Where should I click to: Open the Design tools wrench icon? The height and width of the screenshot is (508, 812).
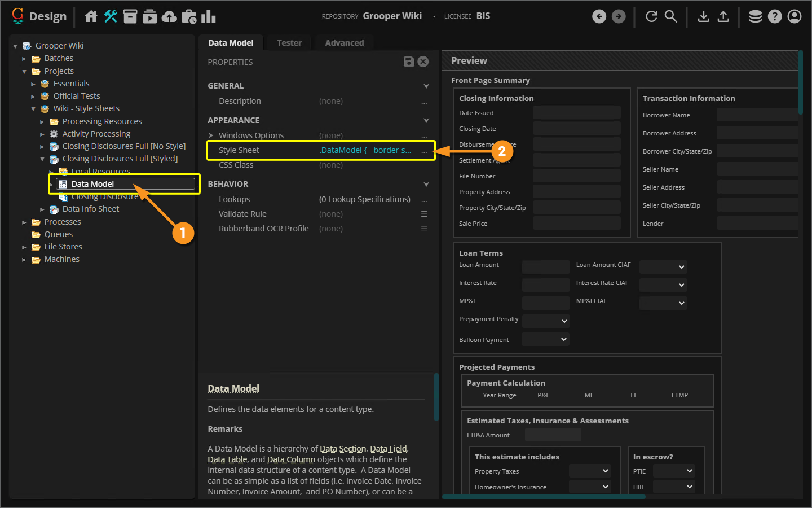click(111, 17)
